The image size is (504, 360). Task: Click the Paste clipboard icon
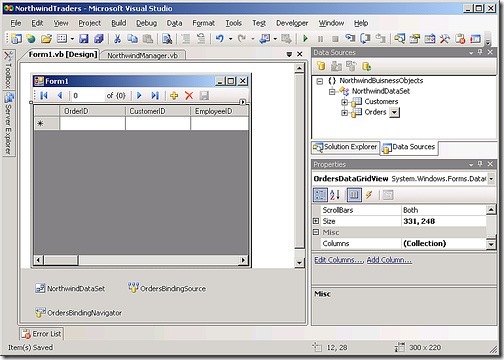coord(148,39)
